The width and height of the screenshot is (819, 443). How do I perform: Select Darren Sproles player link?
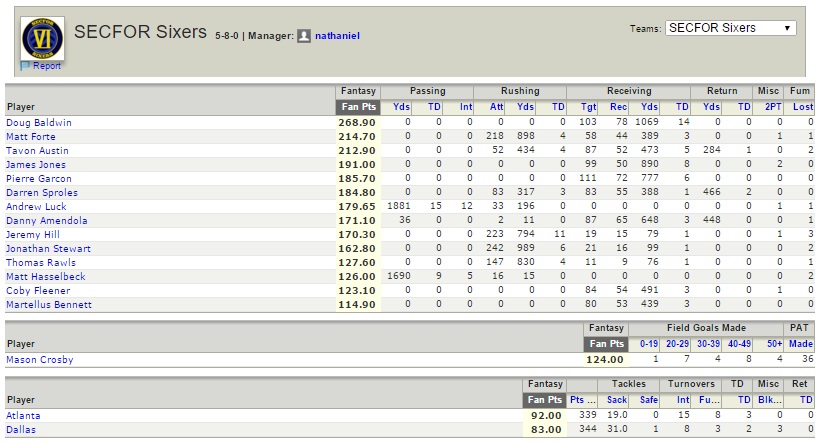pos(42,193)
